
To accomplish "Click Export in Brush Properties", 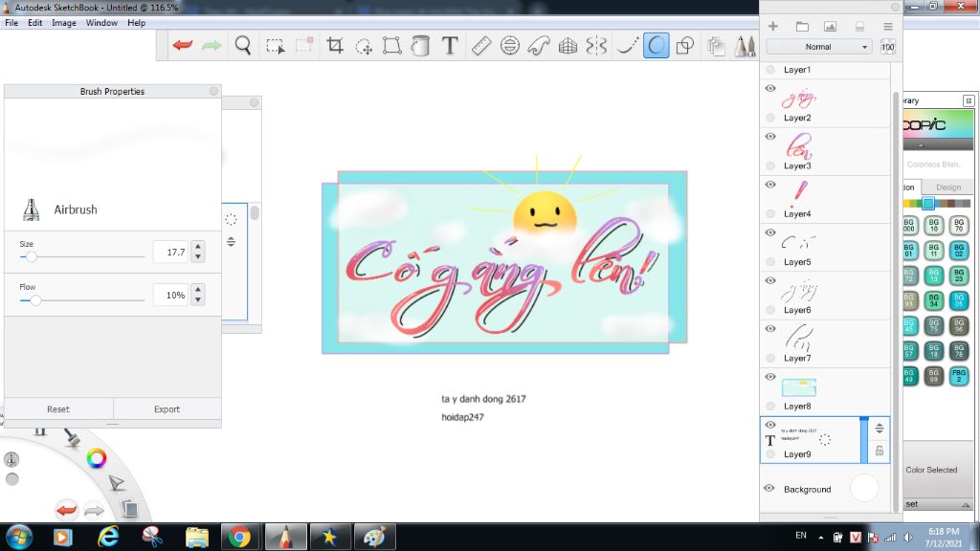I will click(x=167, y=409).
